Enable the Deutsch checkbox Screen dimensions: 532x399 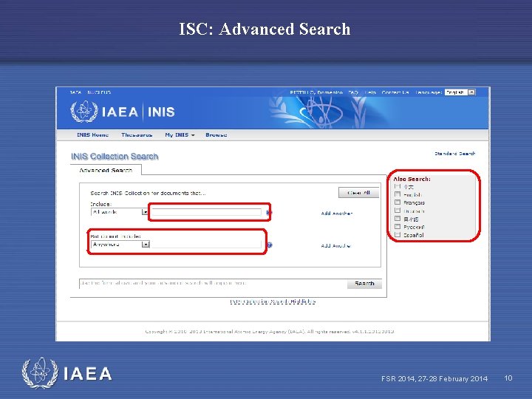tap(398, 211)
